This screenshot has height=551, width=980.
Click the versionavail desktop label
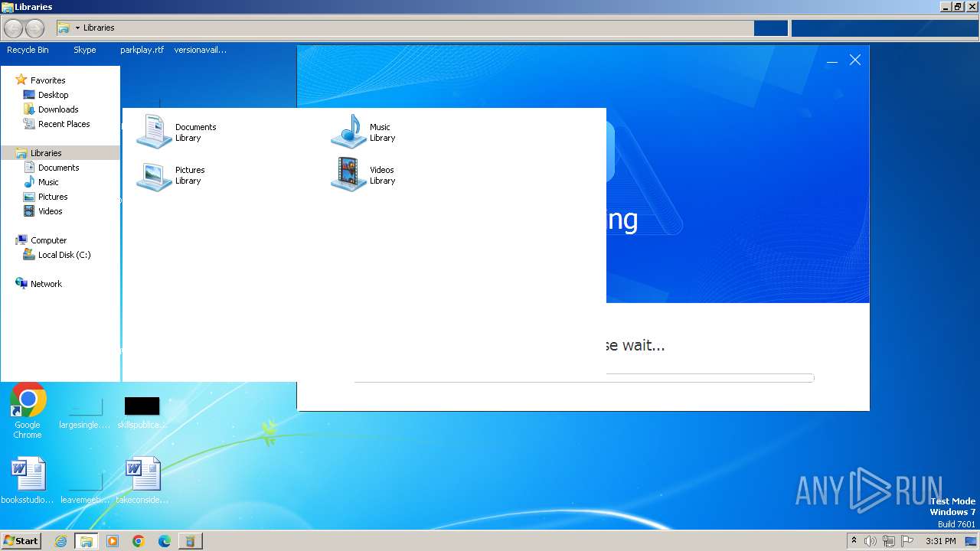[x=200, y=50]
